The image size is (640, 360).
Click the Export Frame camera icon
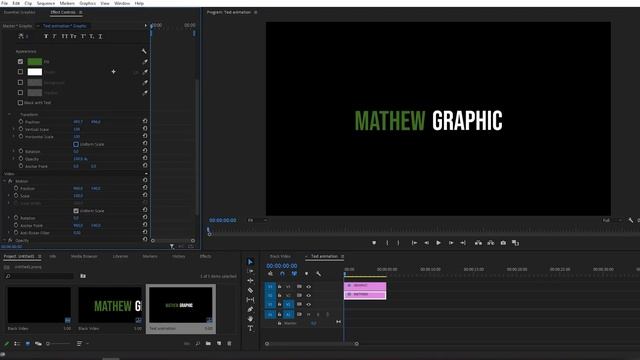[x=503, y=243]
